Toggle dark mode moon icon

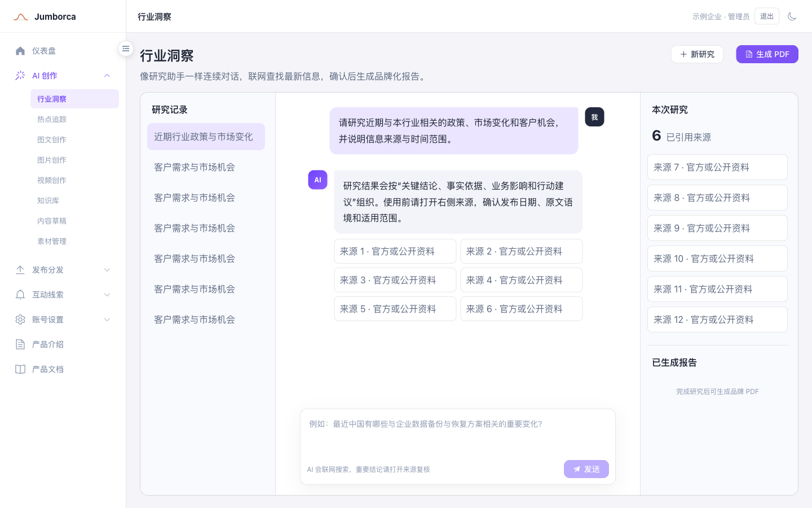(x=792, y=16)
